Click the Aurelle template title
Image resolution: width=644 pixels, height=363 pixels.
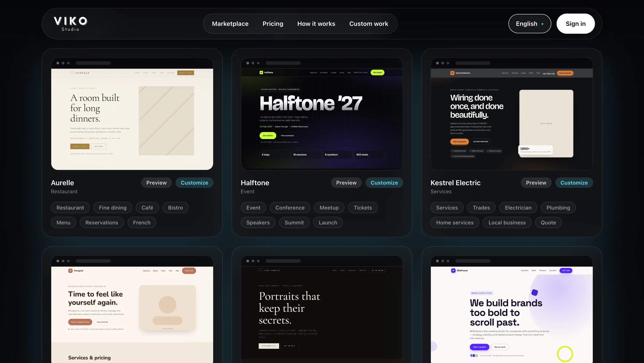tap(62, 183)
